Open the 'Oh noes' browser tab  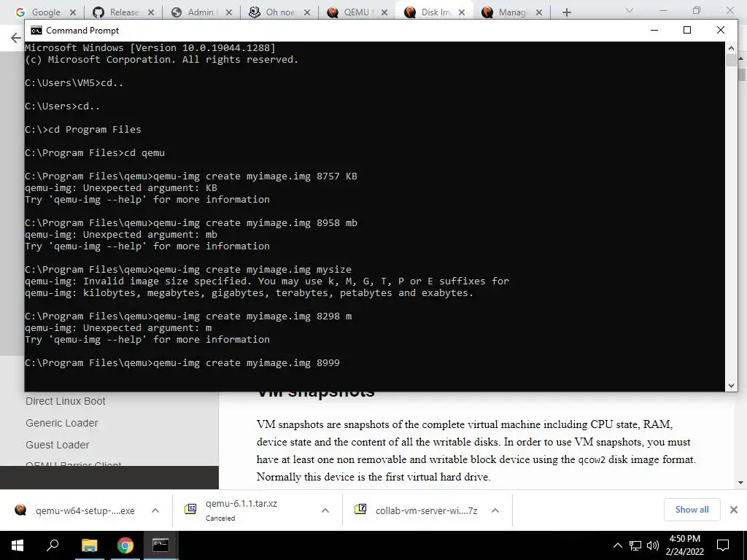(273, 12)
